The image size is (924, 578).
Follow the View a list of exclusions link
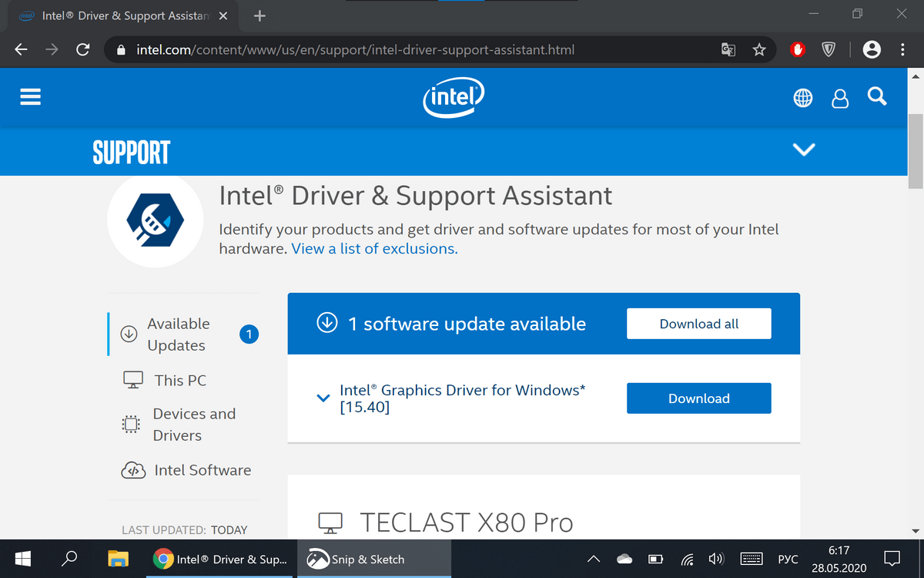pos(374,249)
